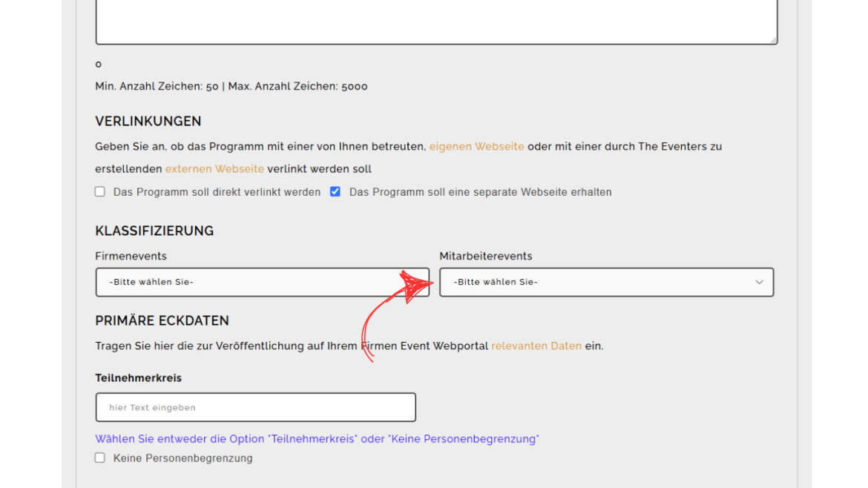This screenshot has height=488, width=868.
Task: Open the 'externen Webseite' link
Action: pos(215,169)
